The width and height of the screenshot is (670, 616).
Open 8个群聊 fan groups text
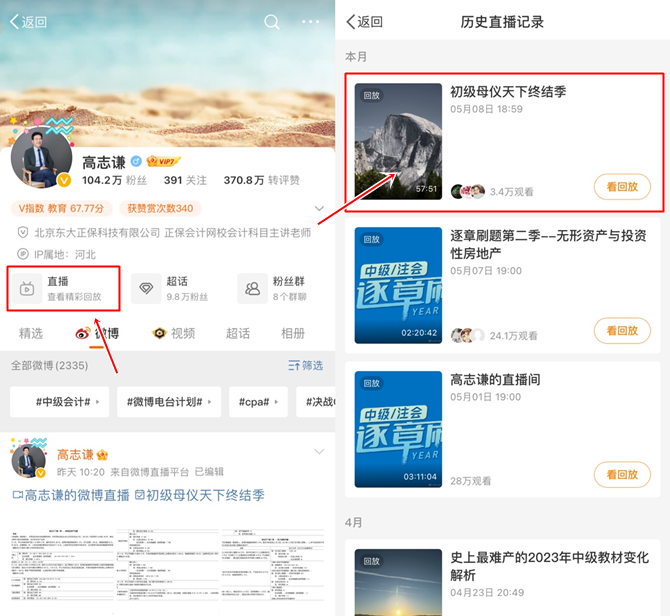(x=290, y=297)
